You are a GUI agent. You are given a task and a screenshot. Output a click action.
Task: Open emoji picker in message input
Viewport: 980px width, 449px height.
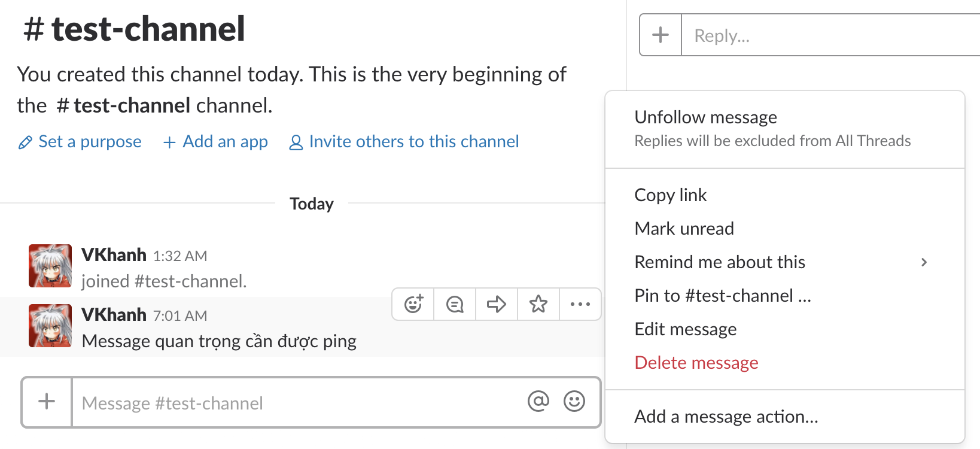pos(574,401)
